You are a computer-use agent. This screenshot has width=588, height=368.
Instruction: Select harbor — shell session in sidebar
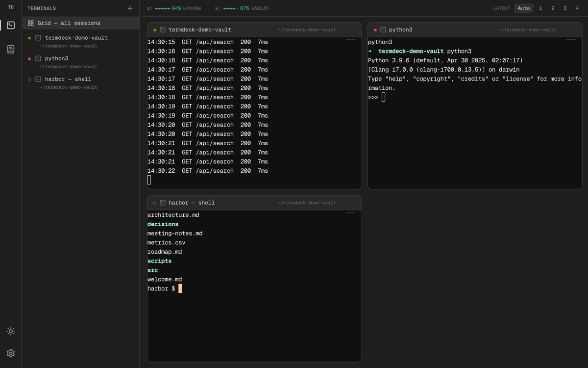coord(81,82)
